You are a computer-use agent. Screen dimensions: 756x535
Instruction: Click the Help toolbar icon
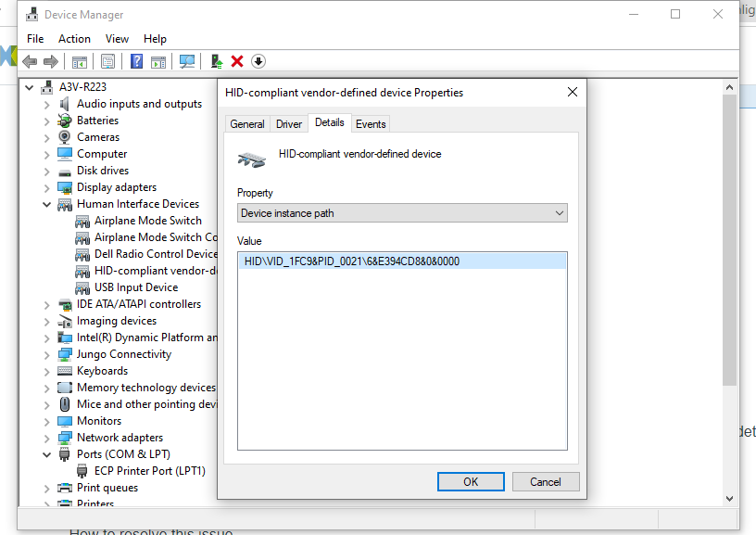click(x=135, y=61)
